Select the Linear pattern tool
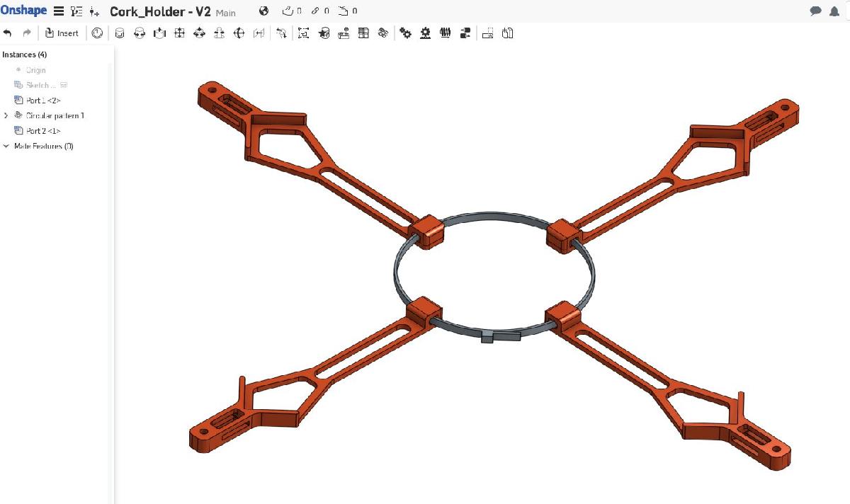 click(344, 33)
